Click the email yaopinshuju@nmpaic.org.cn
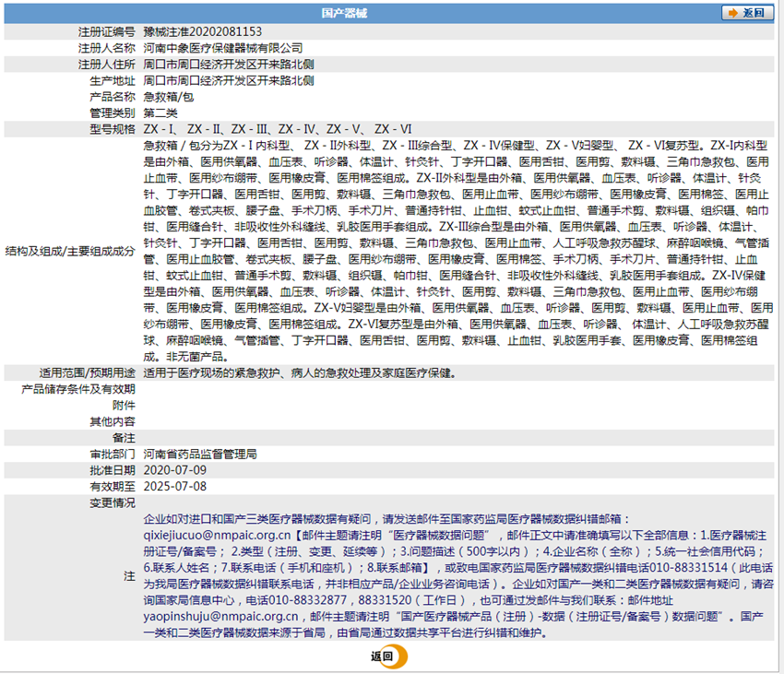 (x=220, y=617)
